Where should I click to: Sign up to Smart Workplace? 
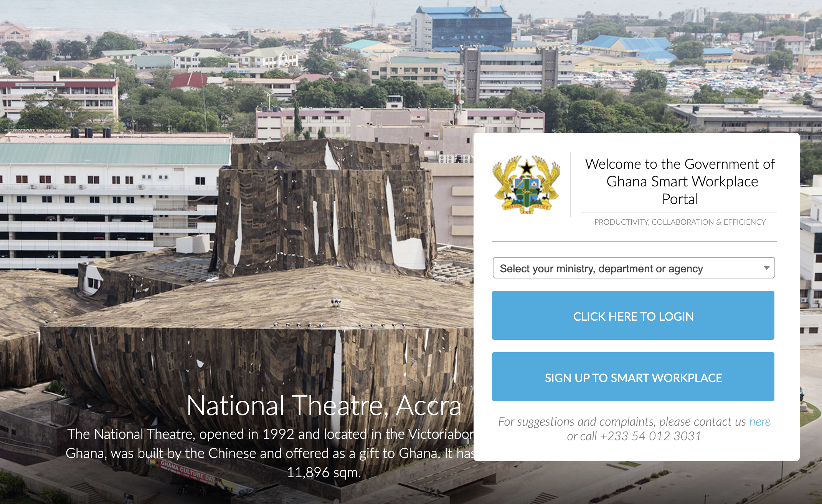(x=633, y=377)
